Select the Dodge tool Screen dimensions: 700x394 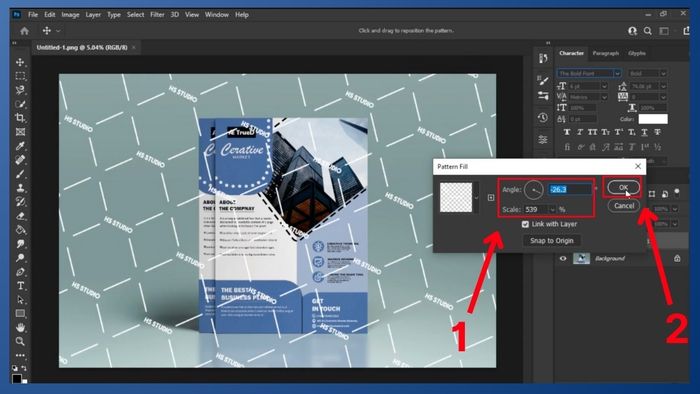click(x=20, y=258)
